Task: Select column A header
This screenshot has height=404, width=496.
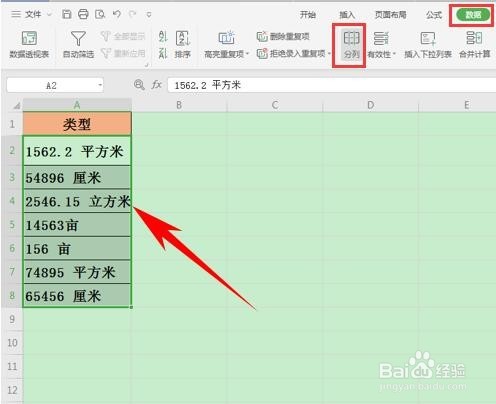Action: 77,105
